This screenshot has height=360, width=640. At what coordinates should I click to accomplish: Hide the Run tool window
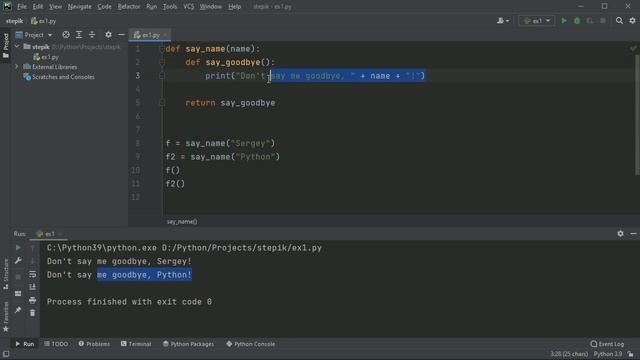[633, 234]
